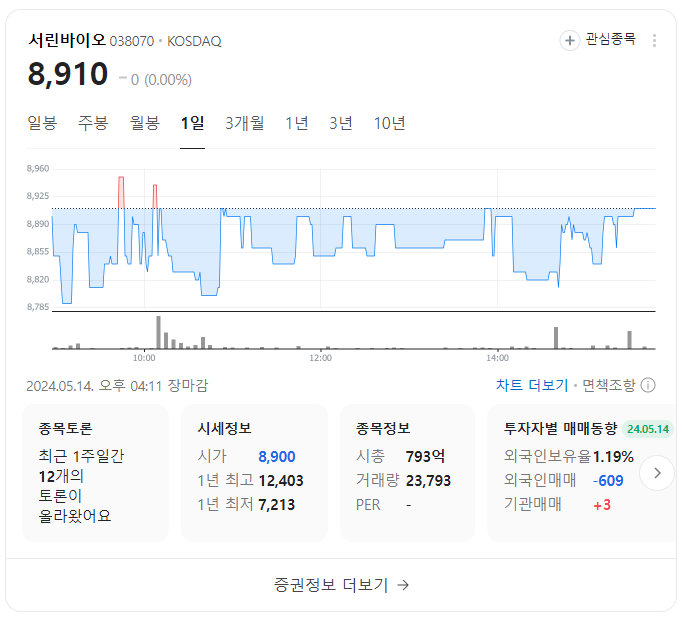The image size is (682, 618).
Task: Click the 시총 value 793억
Action: click(x=425, y=457)
